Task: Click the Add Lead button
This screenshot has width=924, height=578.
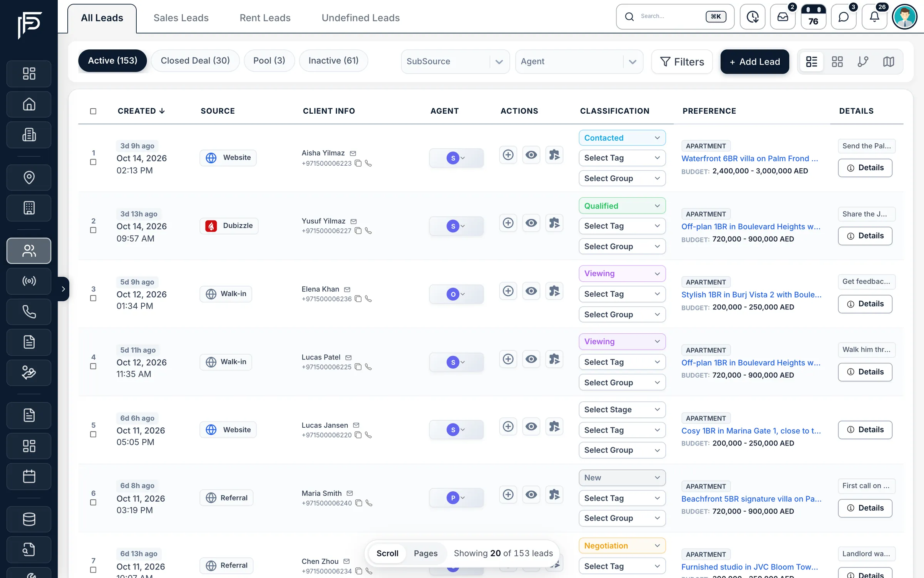Action: pyautogui.click(x=755, y=62)
